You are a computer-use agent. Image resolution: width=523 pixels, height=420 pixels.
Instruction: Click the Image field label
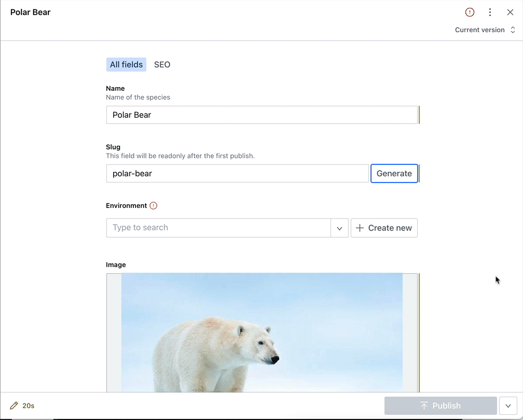116,264
